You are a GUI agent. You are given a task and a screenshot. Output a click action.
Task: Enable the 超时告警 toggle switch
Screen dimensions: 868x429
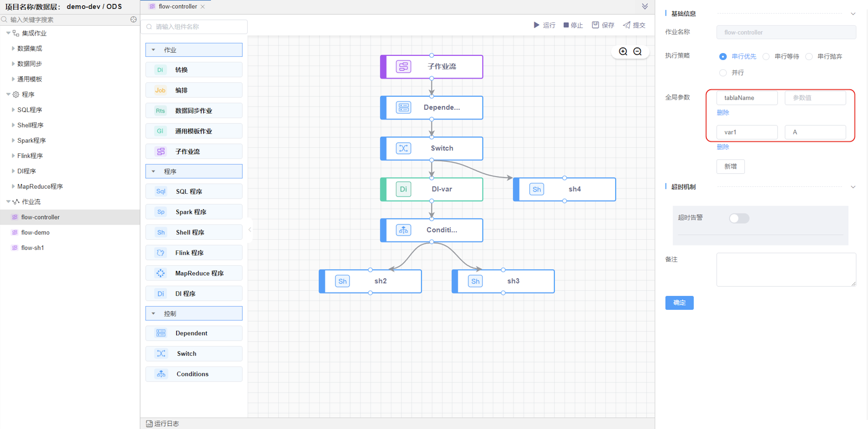pyautogui.click(x=739, y=218)
